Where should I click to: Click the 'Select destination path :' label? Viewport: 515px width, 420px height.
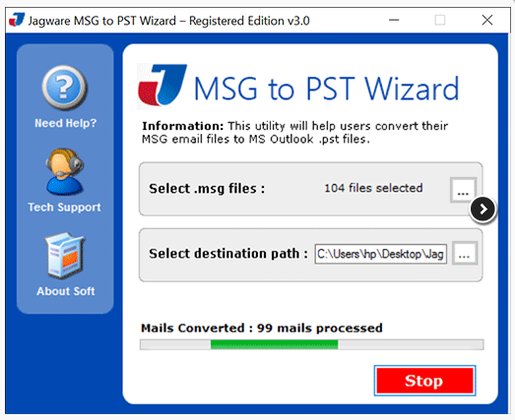[x=228, y=254]
